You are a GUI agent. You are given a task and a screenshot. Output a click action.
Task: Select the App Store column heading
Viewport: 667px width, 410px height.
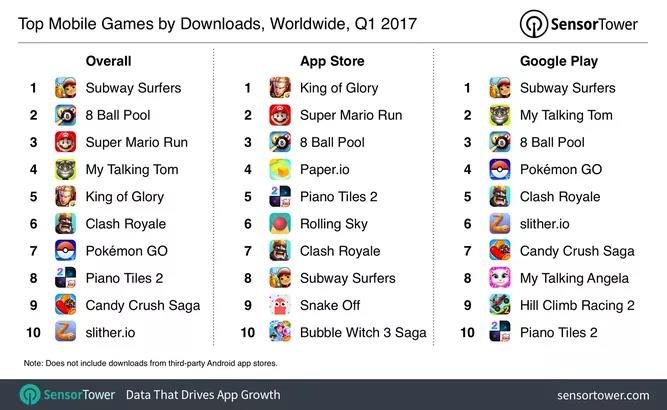point(332,61)
